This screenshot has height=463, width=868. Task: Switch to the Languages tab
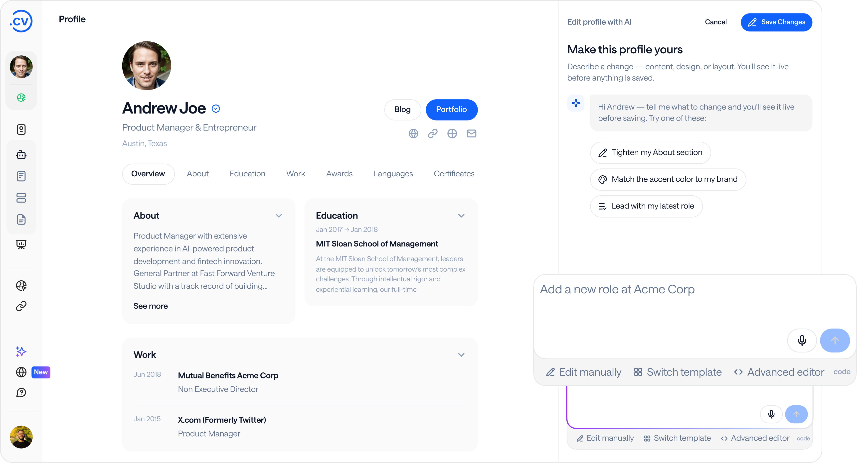click(x=393, y=174)
